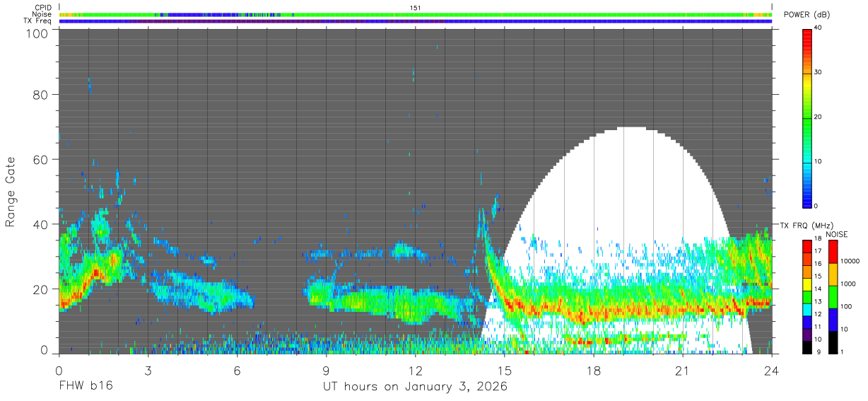868x401 pixels.
Task: Click the Noise row label at top left
Action: [42, 14]
